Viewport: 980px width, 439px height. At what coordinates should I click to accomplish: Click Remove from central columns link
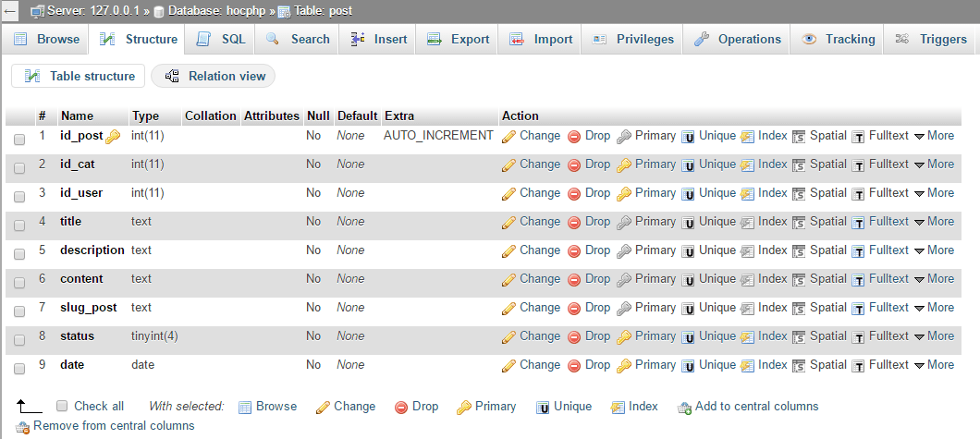[x=114, y=426]
